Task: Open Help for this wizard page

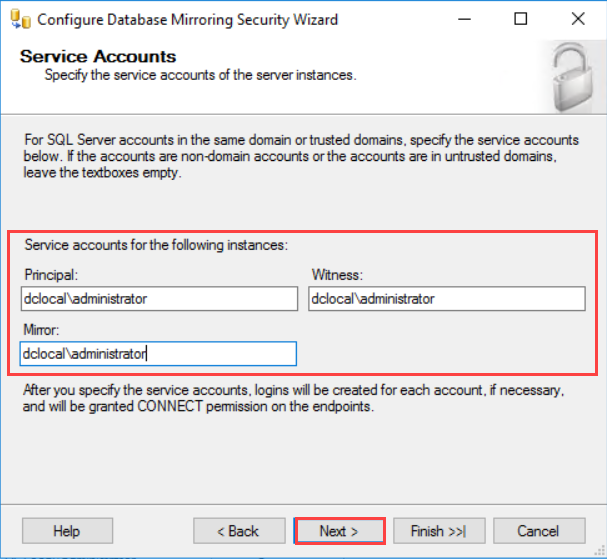Action: coord(66,531)
